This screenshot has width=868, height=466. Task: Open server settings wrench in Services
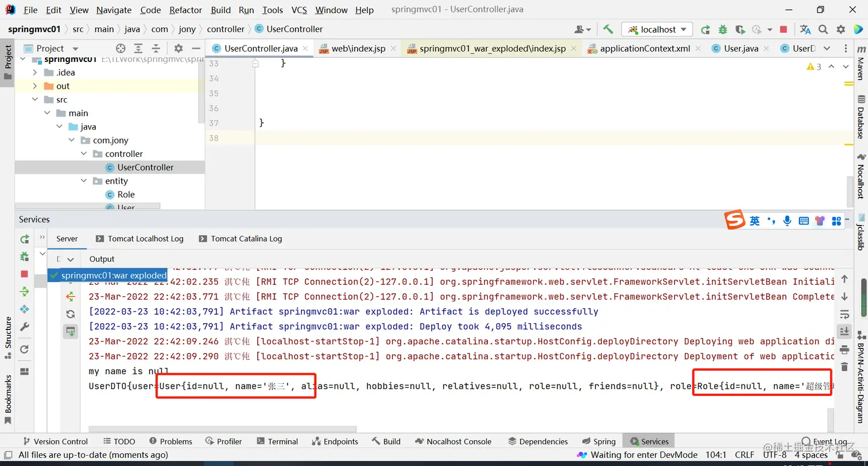pyautogui.click(x=24, y=327)
